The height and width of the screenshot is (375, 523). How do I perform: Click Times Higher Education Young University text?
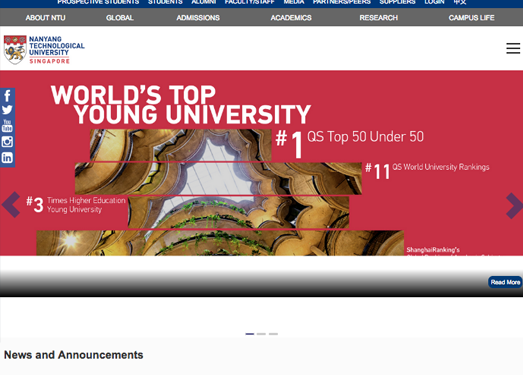86,205
